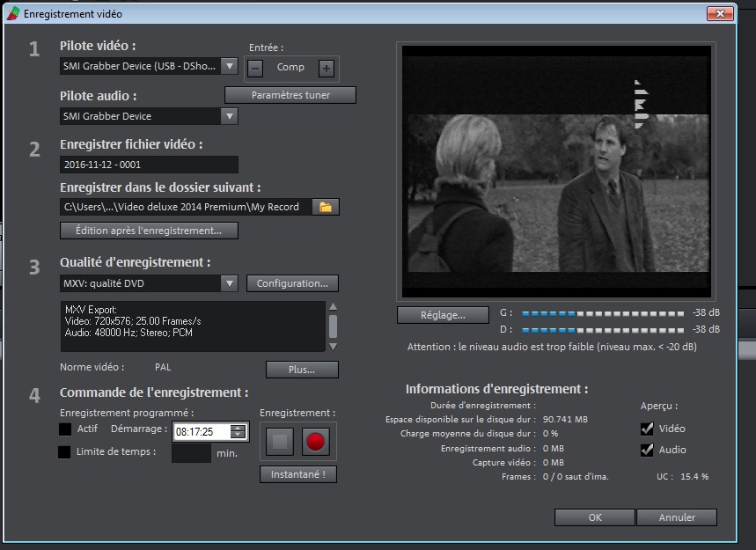756x550 pixels.
Task: Click the video file name field
Action: point(149,165)
